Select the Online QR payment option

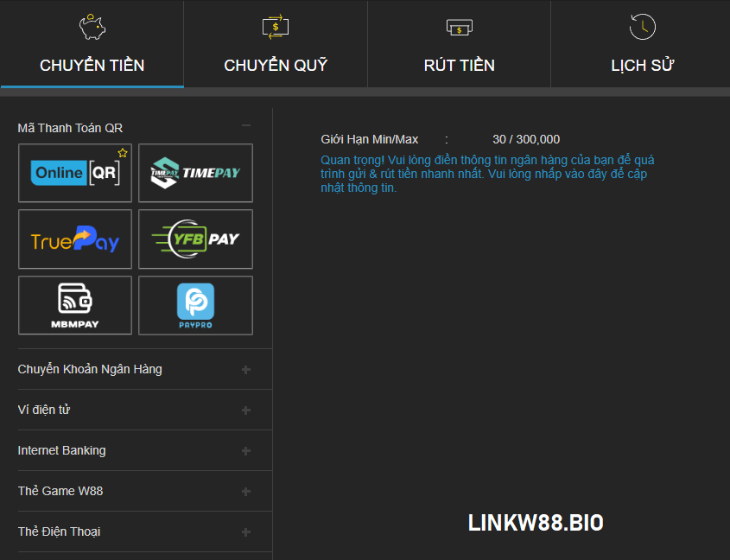coord(75,173)
